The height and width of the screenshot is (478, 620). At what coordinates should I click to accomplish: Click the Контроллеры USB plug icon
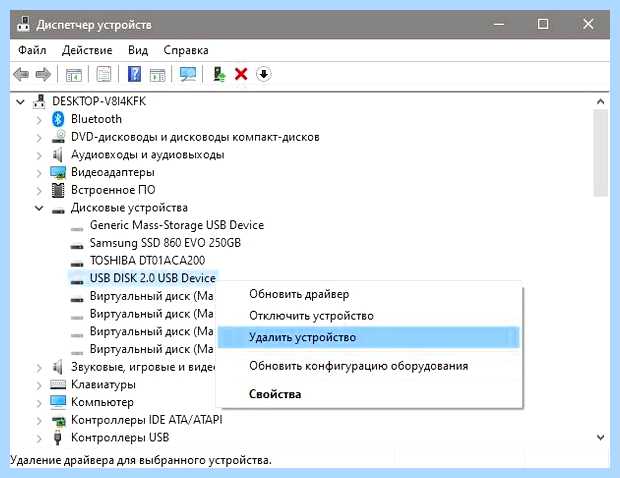(58, 437)
